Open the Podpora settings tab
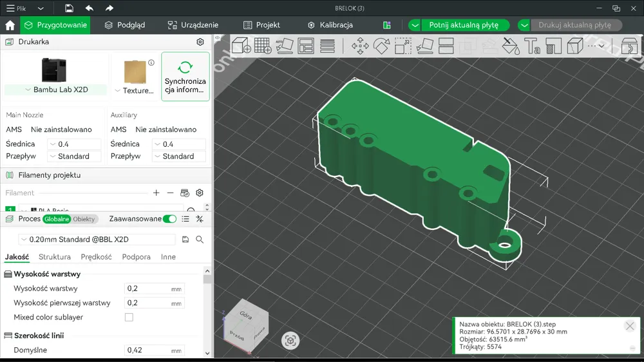Viewport: 644px width, 362px height. point(136,257)
